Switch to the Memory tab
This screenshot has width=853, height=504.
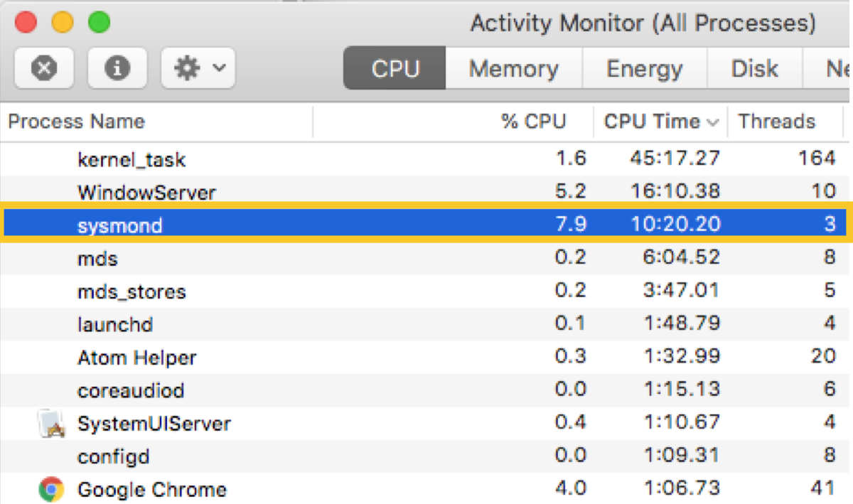click(x=514, y=68)
